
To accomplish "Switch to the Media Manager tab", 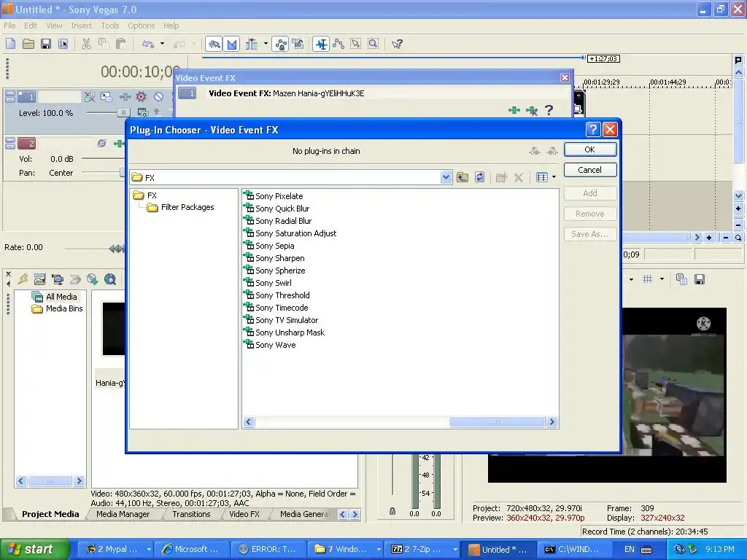I will (123, 514).
